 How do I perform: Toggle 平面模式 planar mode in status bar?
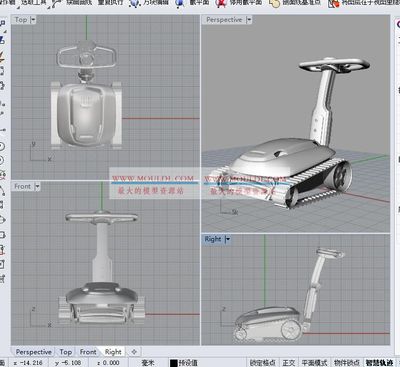click(x=314, y=363)
